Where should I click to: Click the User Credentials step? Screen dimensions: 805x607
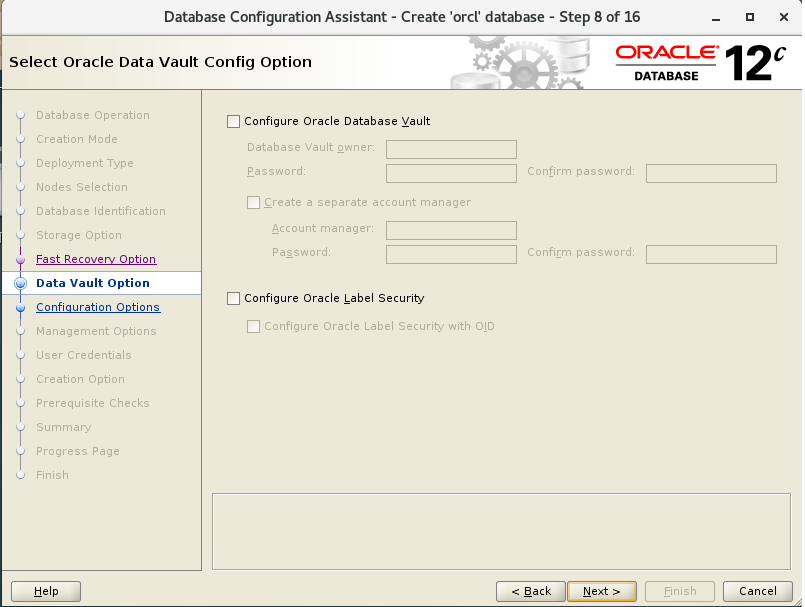click(84, 355)
